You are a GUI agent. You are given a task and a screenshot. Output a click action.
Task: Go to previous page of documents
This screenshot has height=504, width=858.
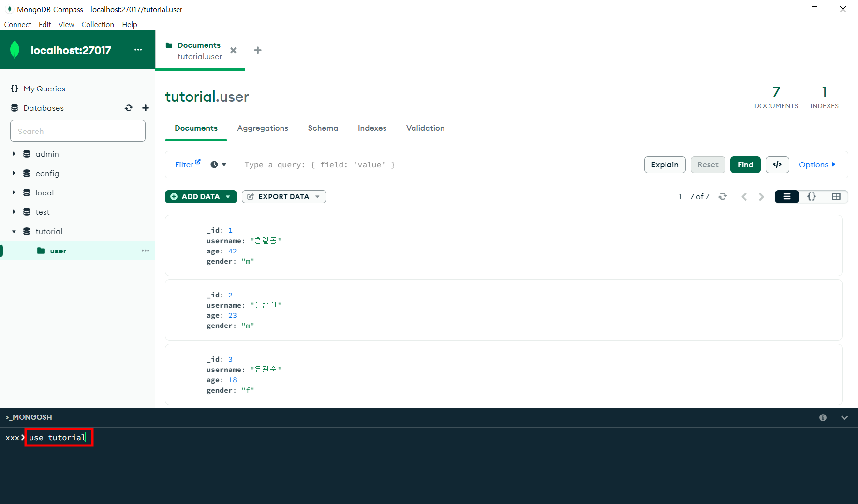[x=744, y=196]
